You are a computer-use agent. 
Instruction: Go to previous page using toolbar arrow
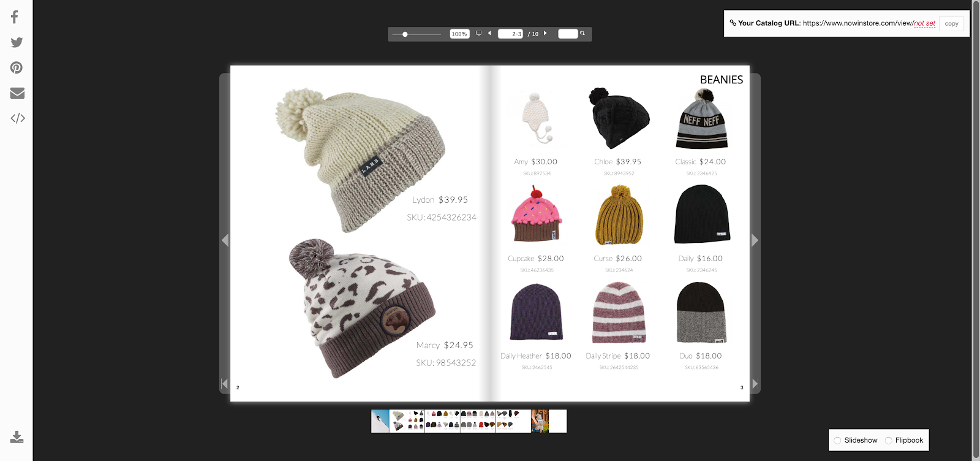tap(489, 34)
